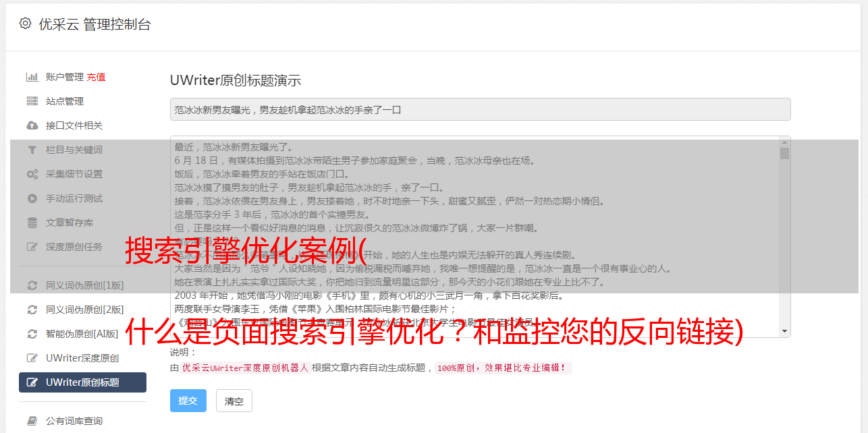Screen dimensions: 868x433
Task: Click the play circle icon for 手动运行测试
Action: (x=32, y=198)
